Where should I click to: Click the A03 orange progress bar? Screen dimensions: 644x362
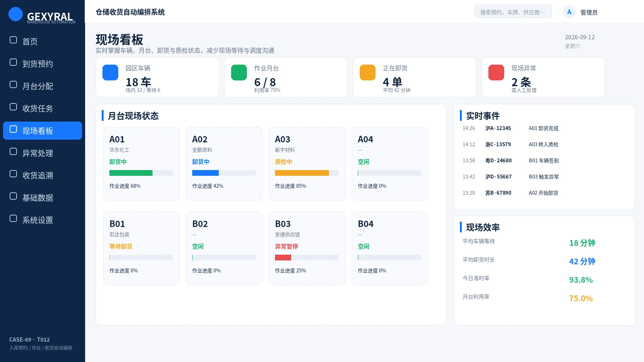coord(302,173)
